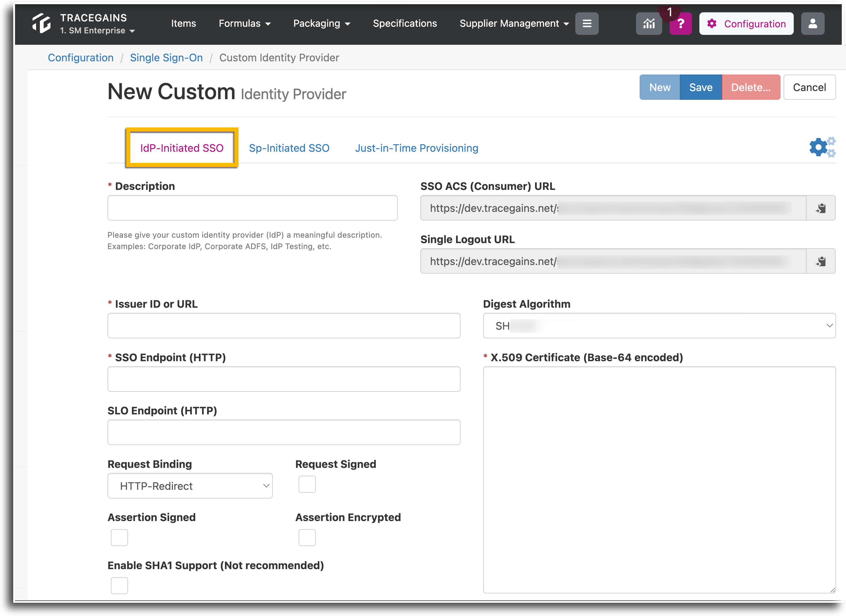Click into the X.509 Certificate textarea

pyautogui.click(x=659, y=480)
